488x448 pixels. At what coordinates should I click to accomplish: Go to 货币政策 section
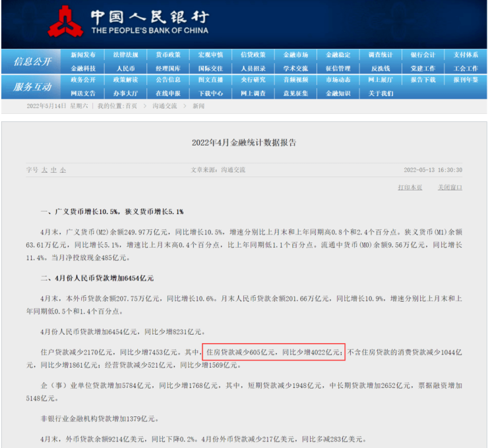coord(168,55)
